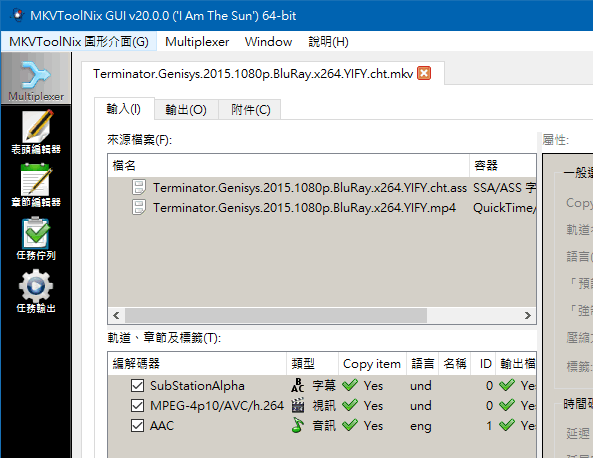Open the 章節編輯器 chapter editor tool
The width and height of the screenshot is (593, 458).
36,185
